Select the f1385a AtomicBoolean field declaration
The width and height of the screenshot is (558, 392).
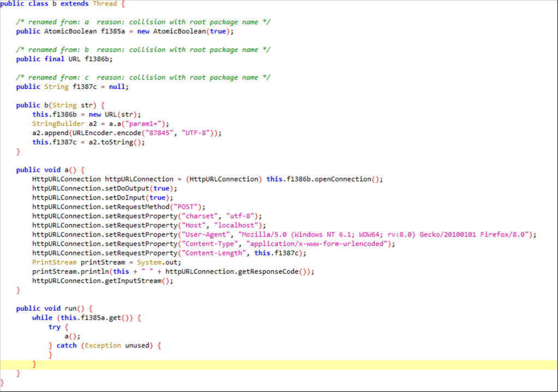(88, 31)
